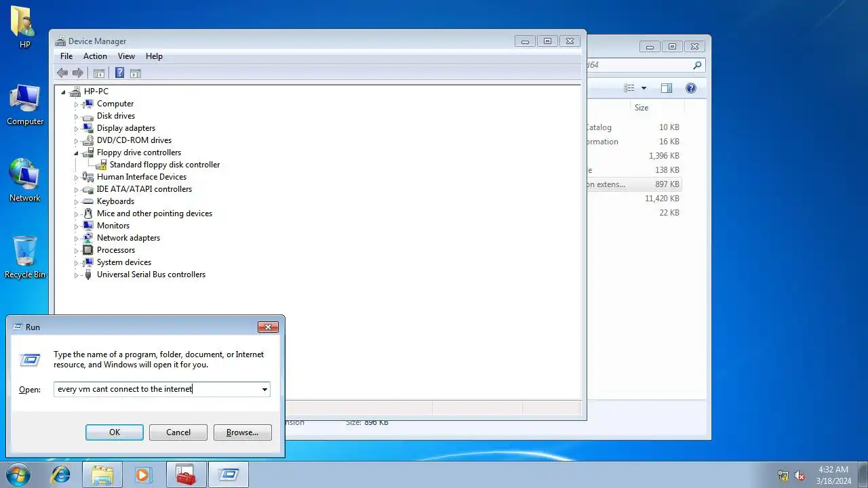868x488 pixels.
Task: Open the View menu in Device Manager
Action: (x=126, y=56)
